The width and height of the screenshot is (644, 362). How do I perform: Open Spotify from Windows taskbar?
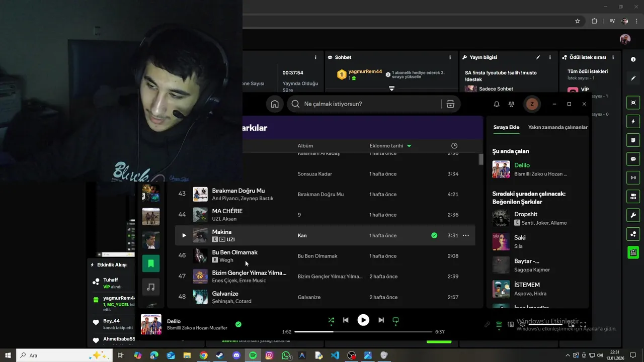253,355
